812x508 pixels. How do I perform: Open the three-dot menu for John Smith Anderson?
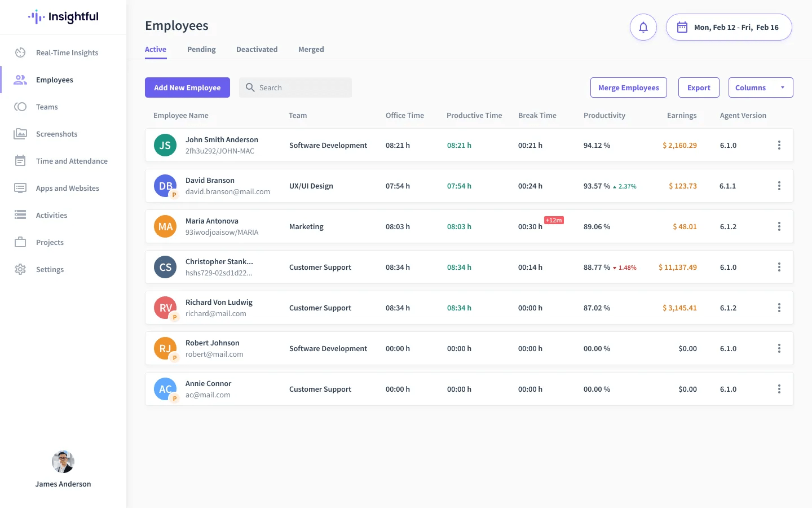(779, 145)
